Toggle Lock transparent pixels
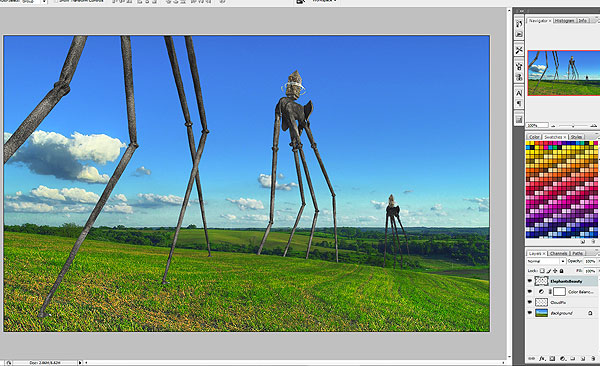Viewport: 600px width, 366px height. [542, 271]
